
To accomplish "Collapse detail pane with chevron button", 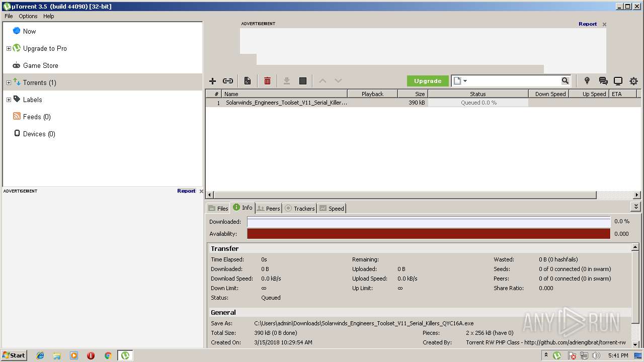I will [636, 207].
